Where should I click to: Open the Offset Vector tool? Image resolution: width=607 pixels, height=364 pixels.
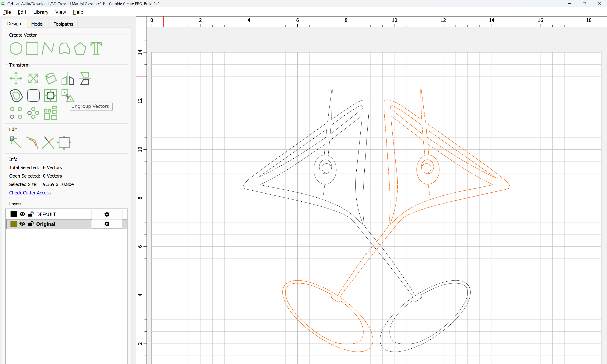(x=16, y=96)
